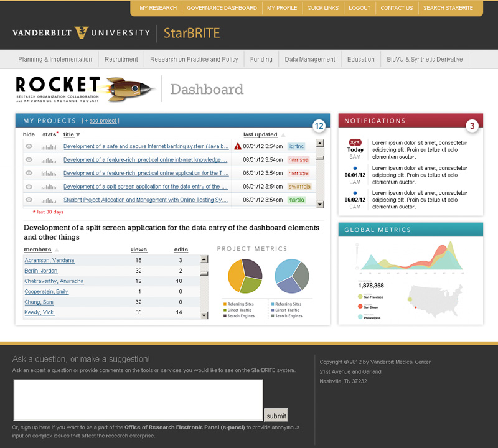Viewport: 498px width, 448px height.
Task: Select Education tab
Action: pos(361,59)
